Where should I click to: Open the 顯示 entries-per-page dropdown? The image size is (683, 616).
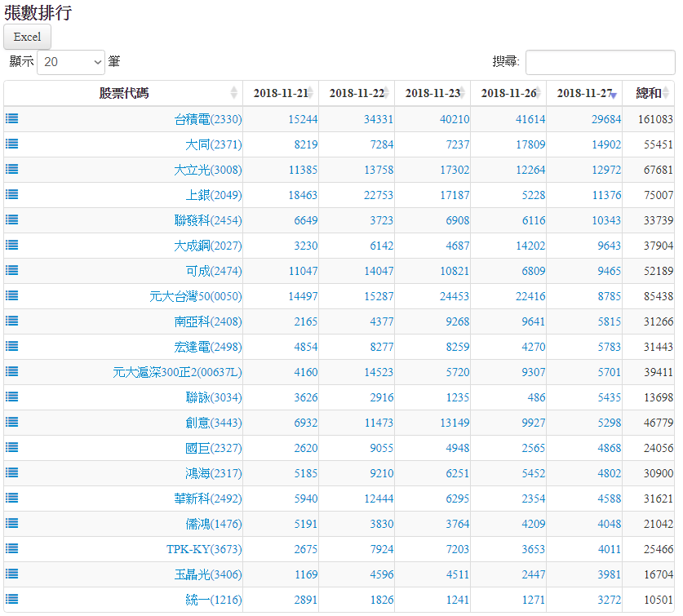72,62
